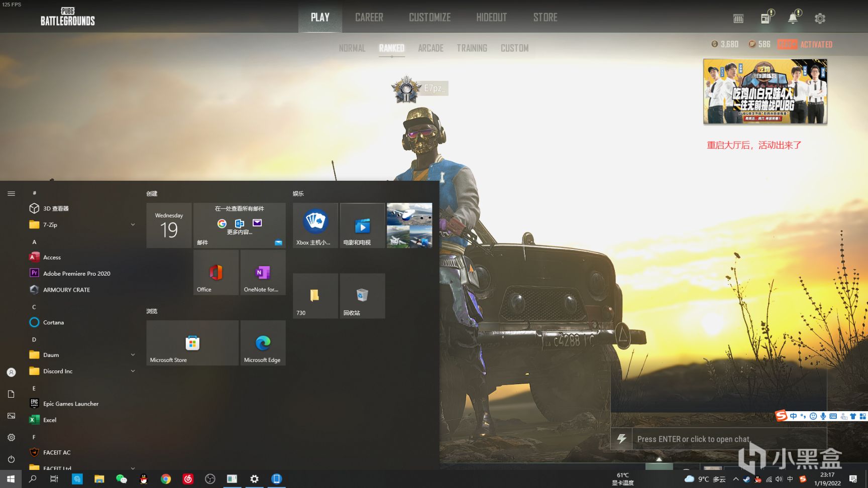Image resolution: width=868 pixels, height=488 pixels.
Task: Open Google Chrome from the taskbar
Action: coord(166,479)
